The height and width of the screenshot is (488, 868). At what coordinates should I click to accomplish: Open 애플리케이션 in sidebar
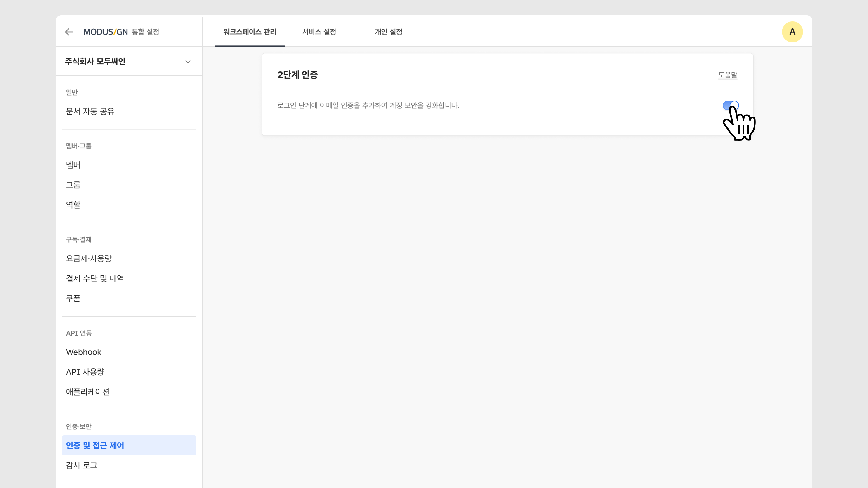88,392
